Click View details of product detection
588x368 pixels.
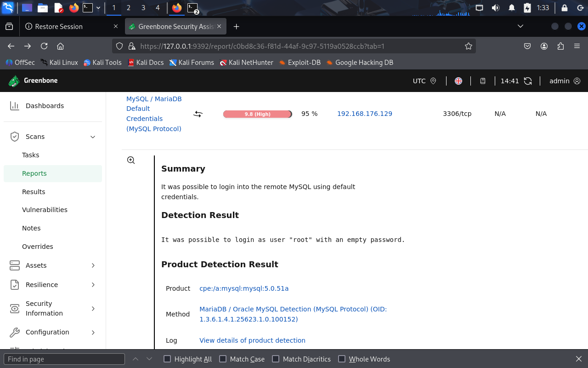pos(252,340)
